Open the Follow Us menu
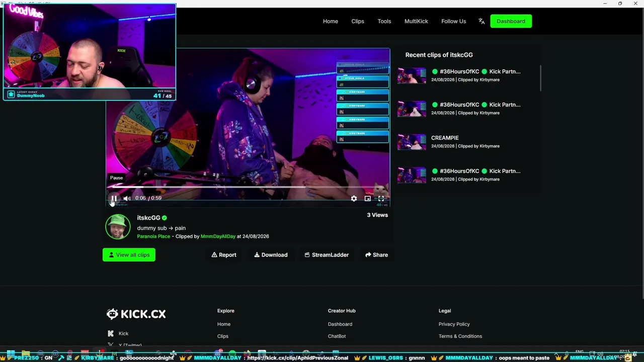This screenshot has width=644, height=362. click(x=454, y=21)
